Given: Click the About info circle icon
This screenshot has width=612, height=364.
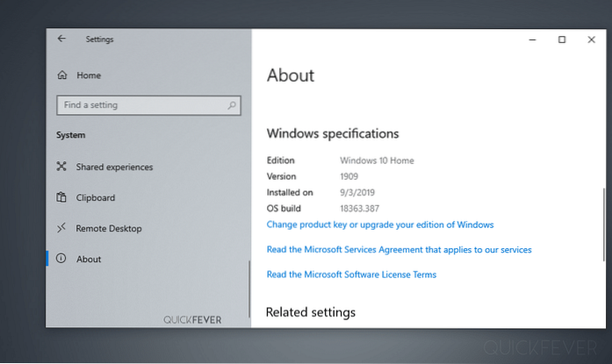Looking at the screenshot, I should [61, 259].
